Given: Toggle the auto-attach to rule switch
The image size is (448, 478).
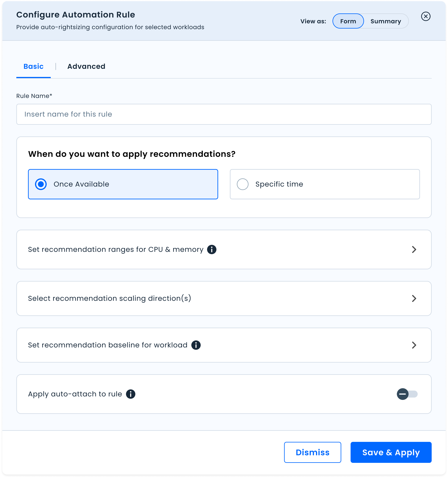Looking at the screenshot, I should [x=407, y=394].
